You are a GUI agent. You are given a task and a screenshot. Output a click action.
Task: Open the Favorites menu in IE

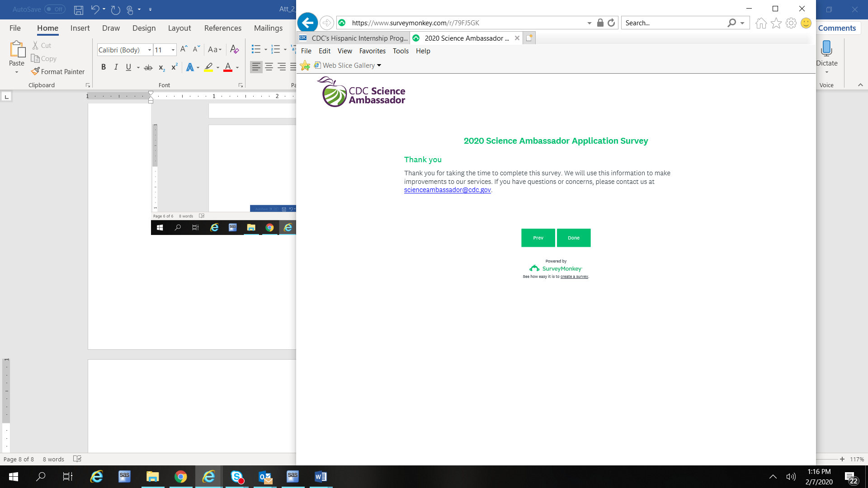click(x=372, y=51)
